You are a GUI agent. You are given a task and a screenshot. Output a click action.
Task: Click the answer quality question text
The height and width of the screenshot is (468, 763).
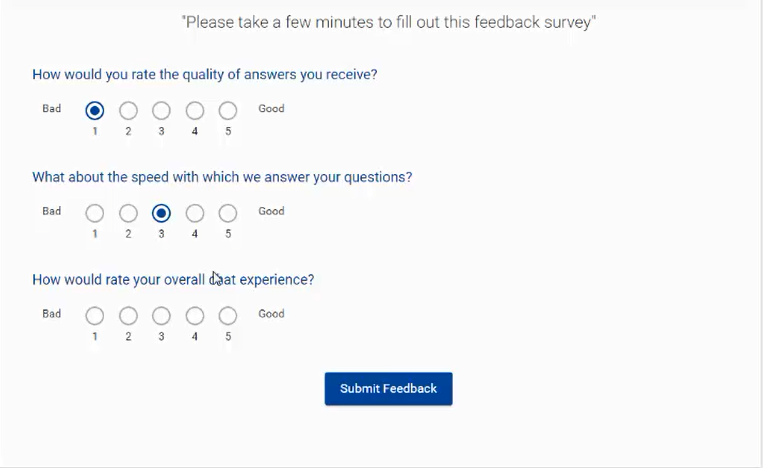tap(204, 74)
